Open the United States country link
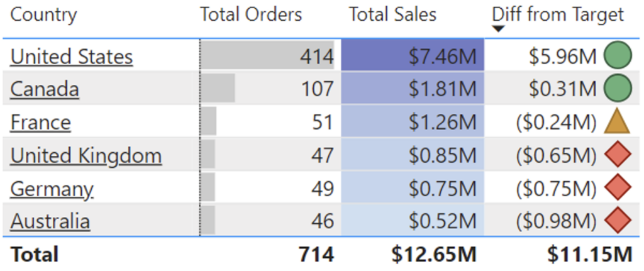This screenshot has height=271, width=644. (x=72, y=57)
